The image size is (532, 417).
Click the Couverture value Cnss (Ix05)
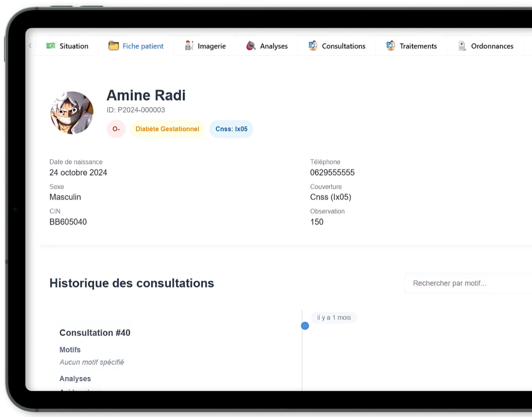[x=331, y=197]
